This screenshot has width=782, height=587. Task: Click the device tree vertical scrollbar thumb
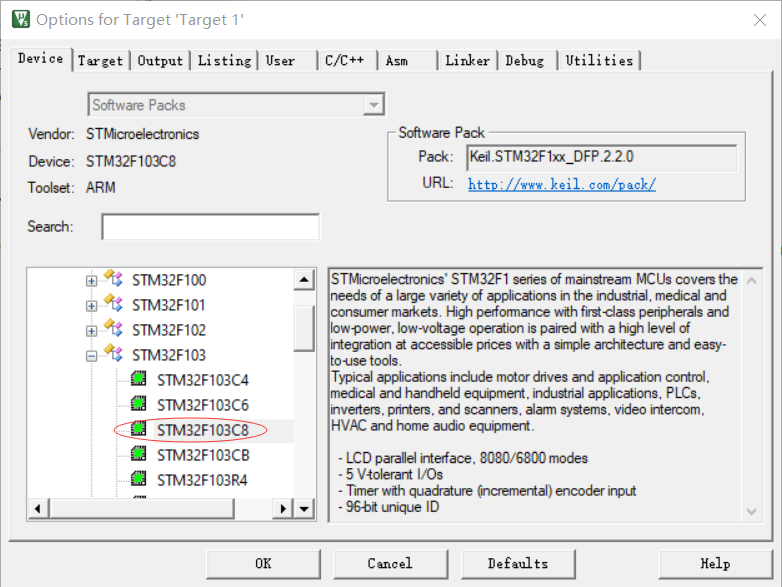coord(304,328)
